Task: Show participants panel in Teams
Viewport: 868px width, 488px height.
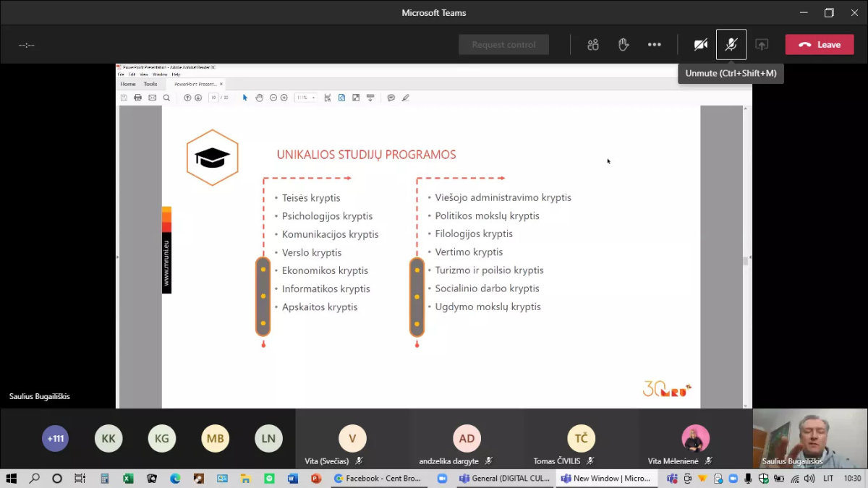Action: tap(593, 45)
